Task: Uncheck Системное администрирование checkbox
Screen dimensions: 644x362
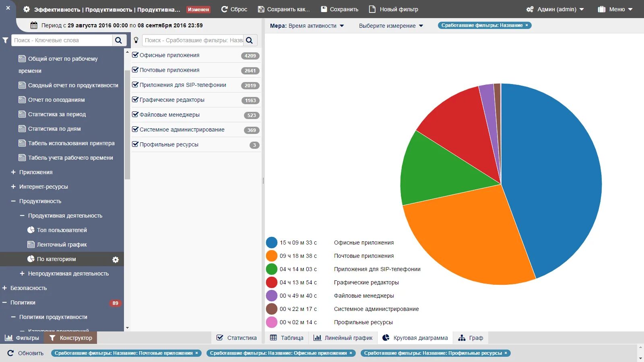Action: (x=135, y=130)
